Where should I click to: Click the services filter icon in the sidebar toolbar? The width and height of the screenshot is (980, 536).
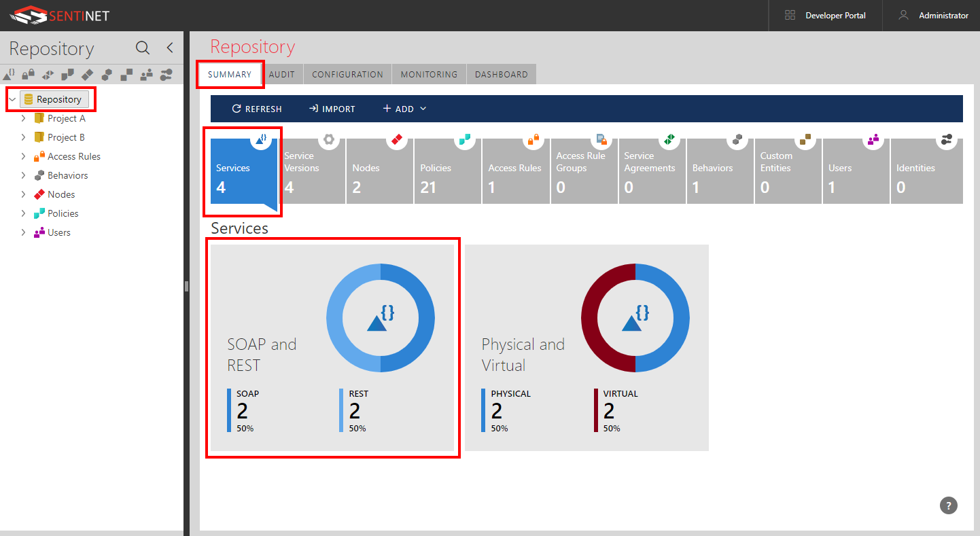coord(9,74)
